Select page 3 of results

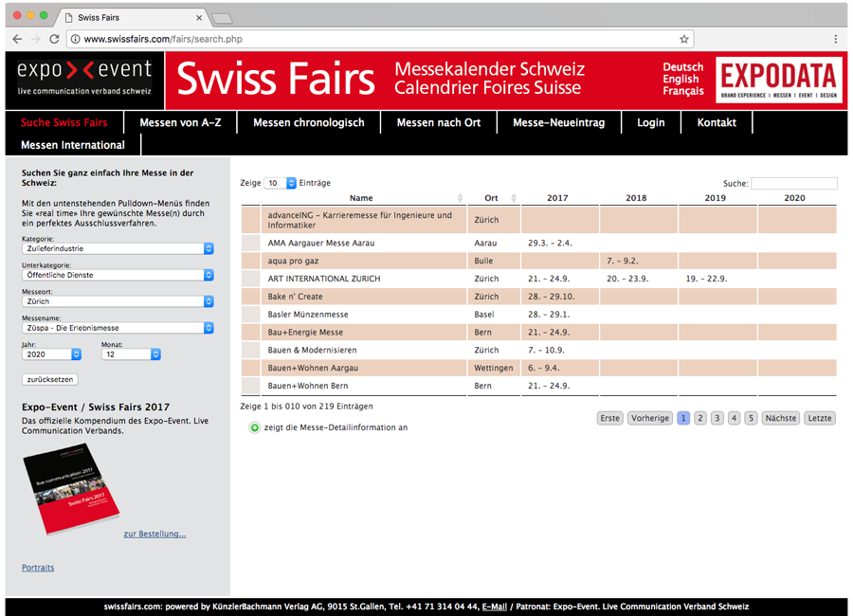click(x=717, y=418)
